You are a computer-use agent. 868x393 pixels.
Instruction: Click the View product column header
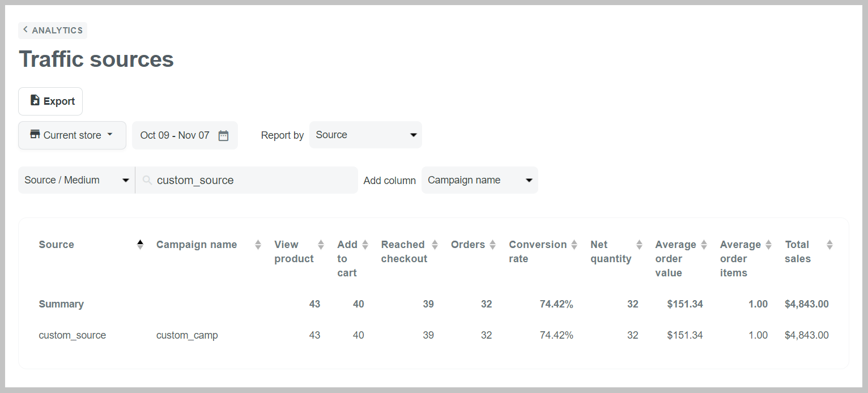click(x=294, y=252)
